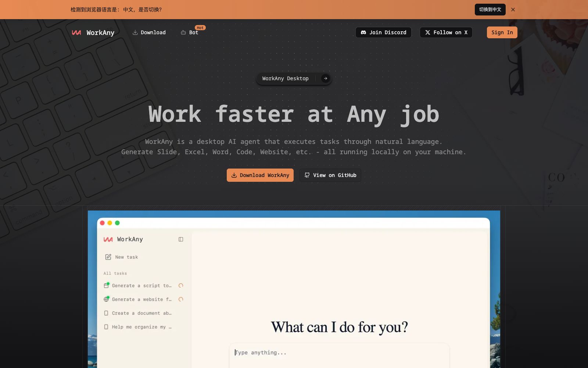Click the Discord icon in Join Discord
Viewport: 588px width, 368px height.
tap(363, 32)
